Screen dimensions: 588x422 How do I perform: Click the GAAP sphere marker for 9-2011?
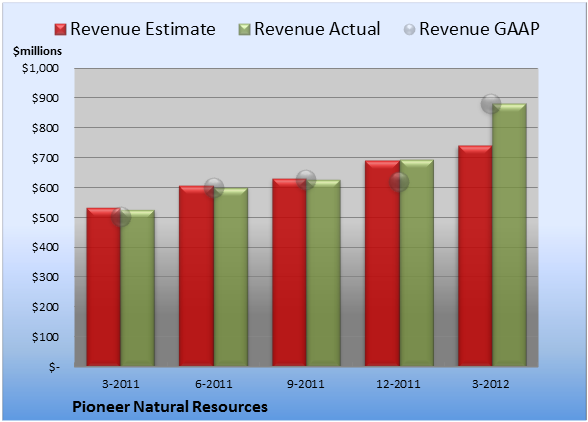click(306, 180)
